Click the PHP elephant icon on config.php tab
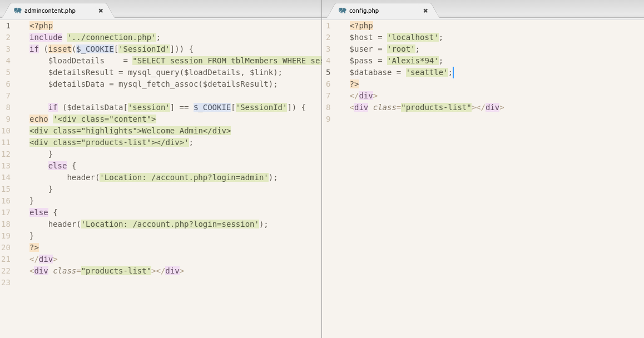The width and height of the screenshot is (644, 338). click(x=342, y=11)
